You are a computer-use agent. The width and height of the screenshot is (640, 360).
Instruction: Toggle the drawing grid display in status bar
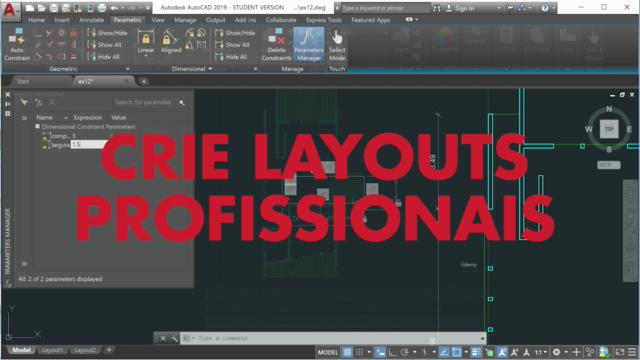347,352
